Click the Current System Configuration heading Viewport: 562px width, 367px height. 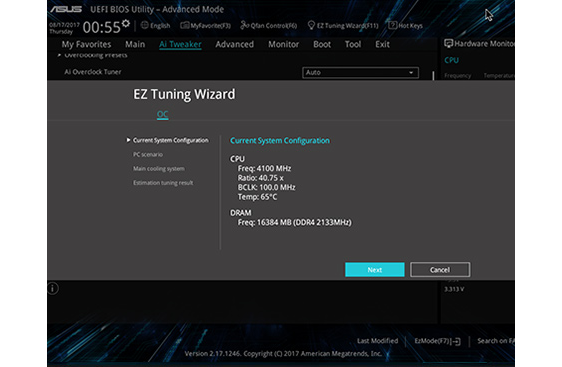280,140
